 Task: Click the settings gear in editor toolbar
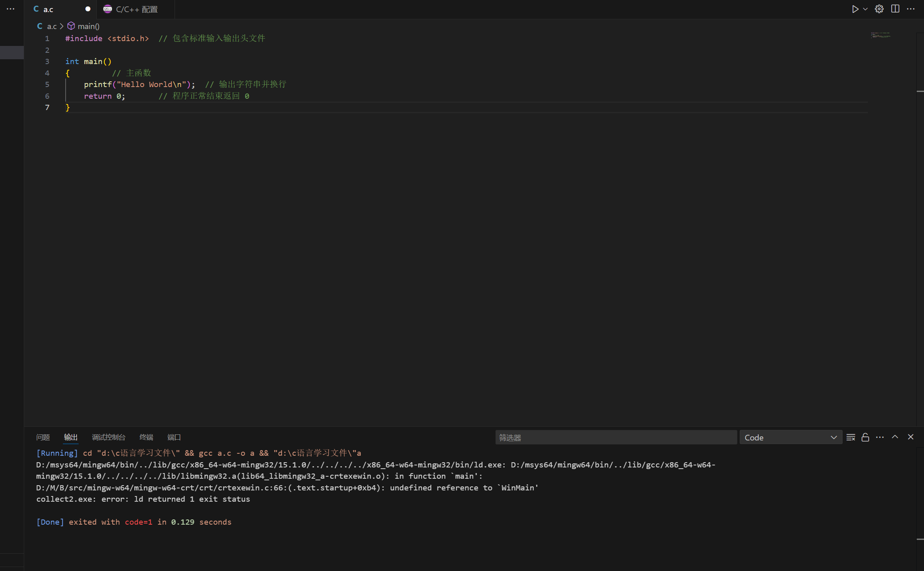(x=879, y=9)
